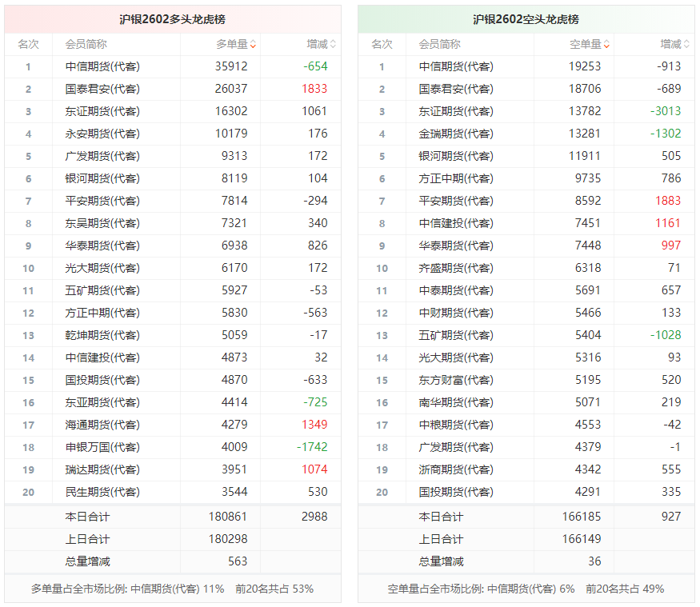Screen dimensions: 700x607
Task: Click short volume value 19253
Action: coord(585,66)
